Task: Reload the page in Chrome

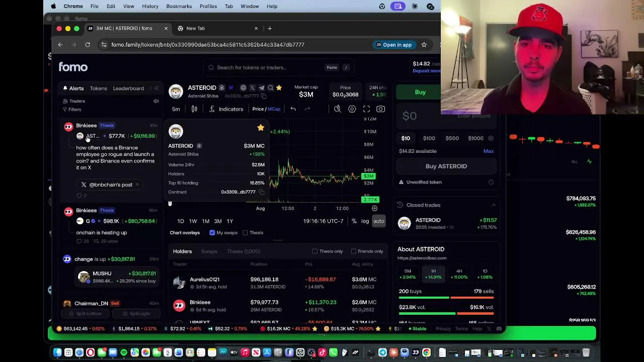Action: click(88, 45)
